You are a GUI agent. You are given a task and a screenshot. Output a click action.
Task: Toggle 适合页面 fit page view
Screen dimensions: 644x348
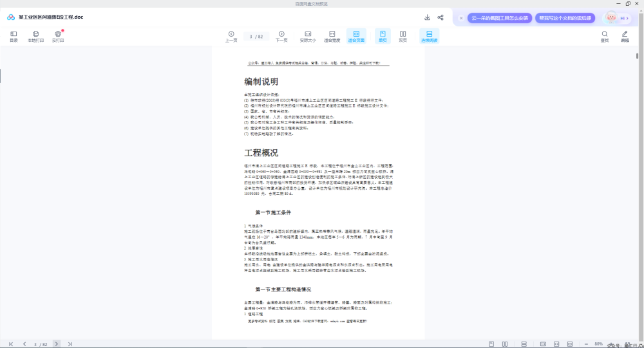(x=356, y=36)
